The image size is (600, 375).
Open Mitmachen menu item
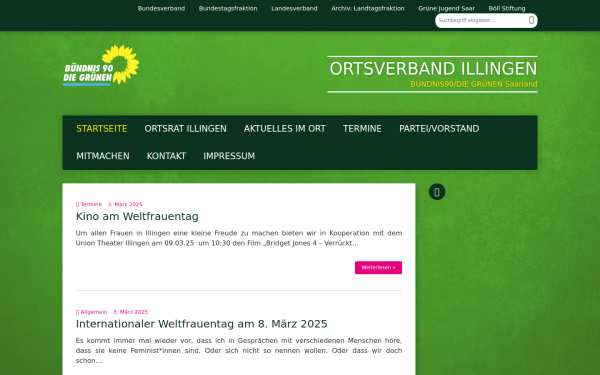click(103, 156)
